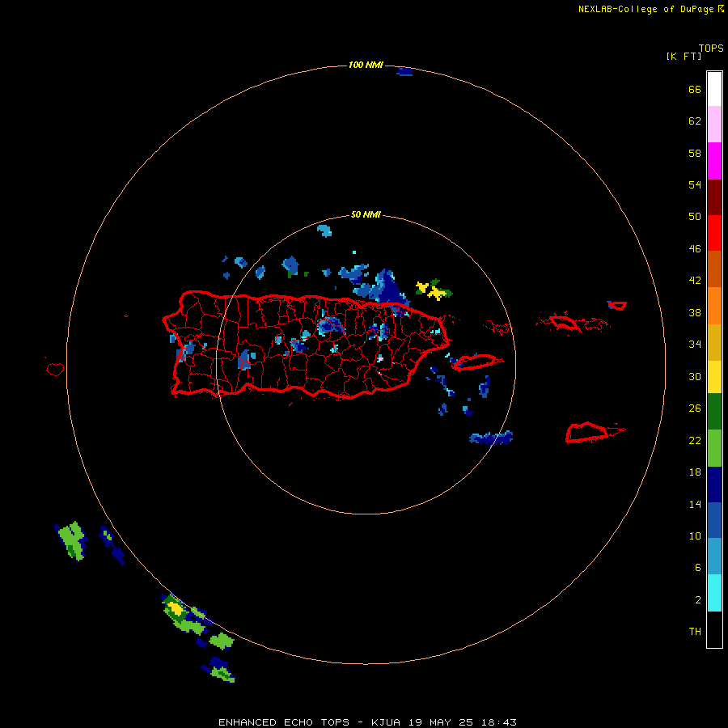The height and width of the screenshot is (728, 728).
Task: Click the "42" legend value
Action: pyautogui.click(x=695, y=281)
